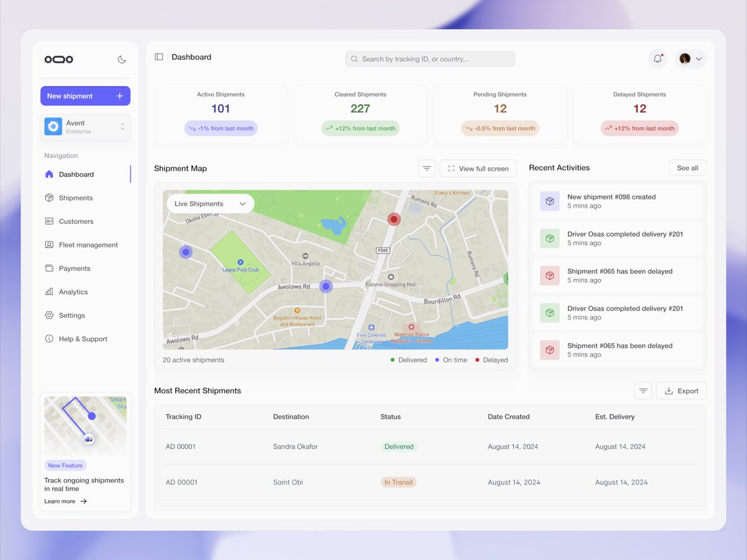747x560 pixels.
Task: Click the 20 active shipments text
Action: 194,360
